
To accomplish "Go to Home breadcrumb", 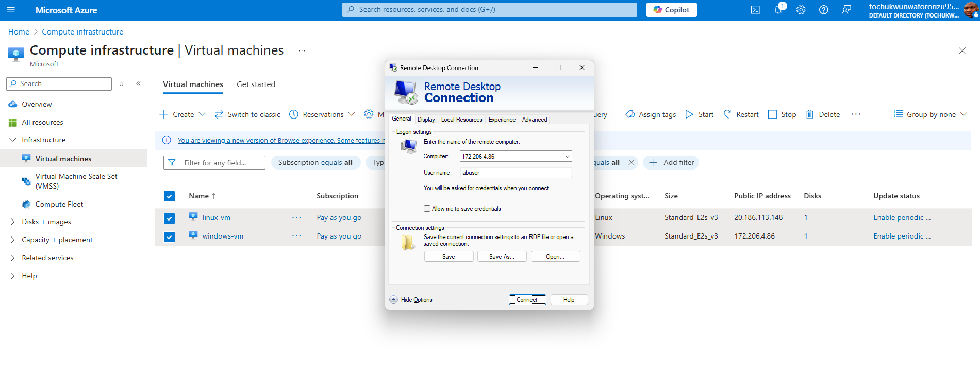I will pos(19,32).
